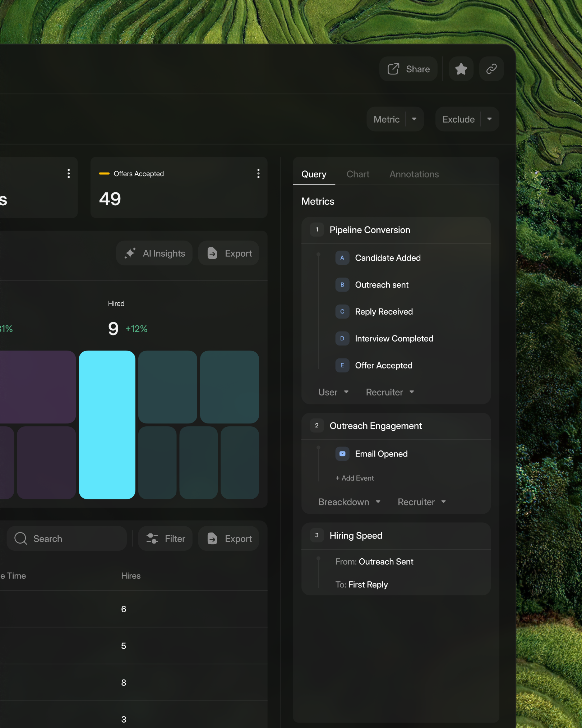Select step A Candidate Added badge
This screenshot has height=728, width=582.
[342, 258]
